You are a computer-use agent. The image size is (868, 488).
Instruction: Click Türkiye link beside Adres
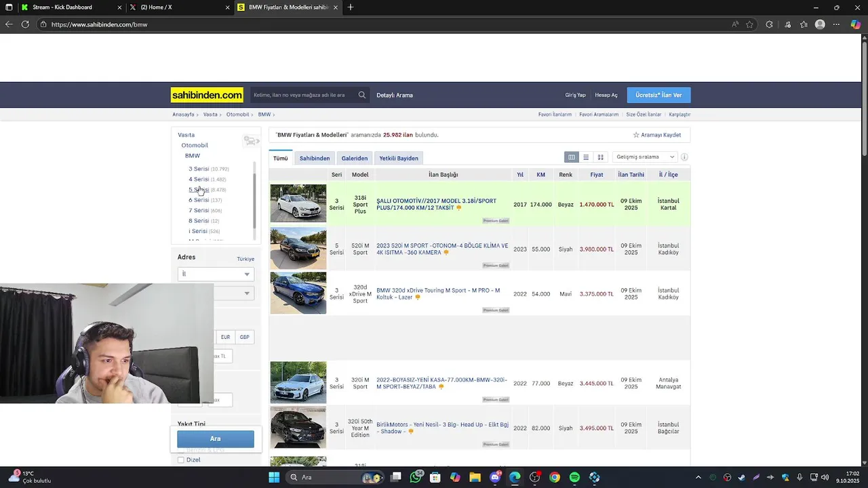pyautogui.click(x=245, y=259)
